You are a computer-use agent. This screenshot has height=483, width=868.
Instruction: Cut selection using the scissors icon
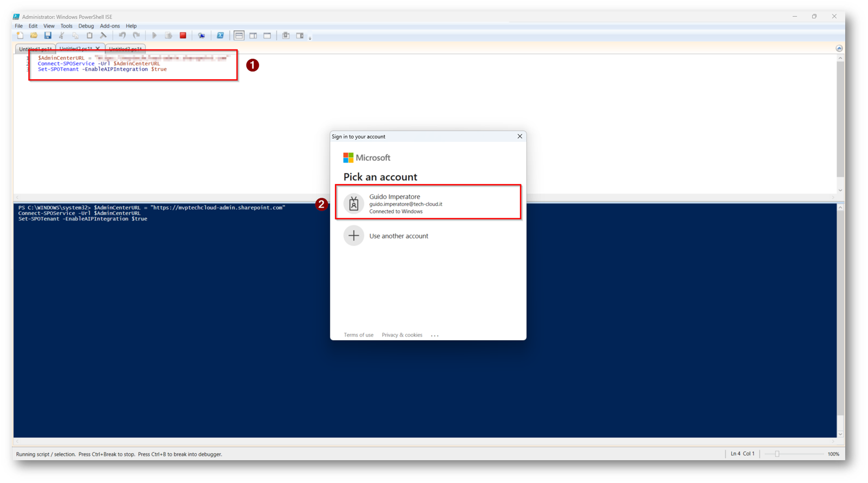[61, 36]
